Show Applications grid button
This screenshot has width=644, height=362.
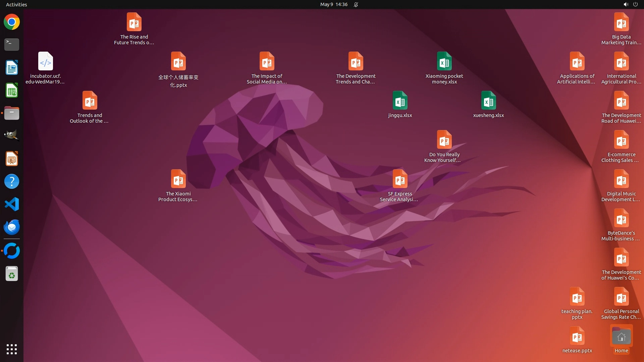(x=12, y=349)
